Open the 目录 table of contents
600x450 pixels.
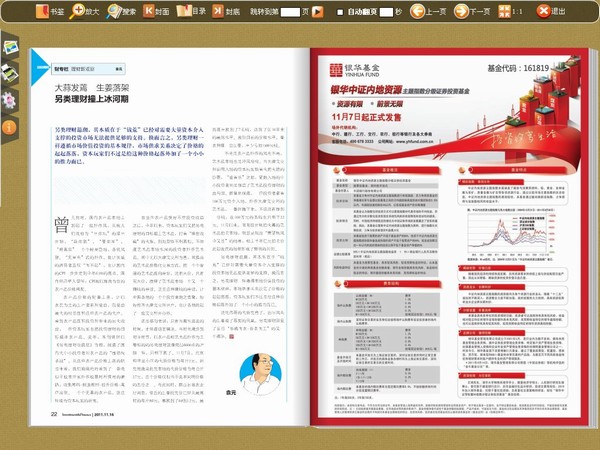coord(191,11)
